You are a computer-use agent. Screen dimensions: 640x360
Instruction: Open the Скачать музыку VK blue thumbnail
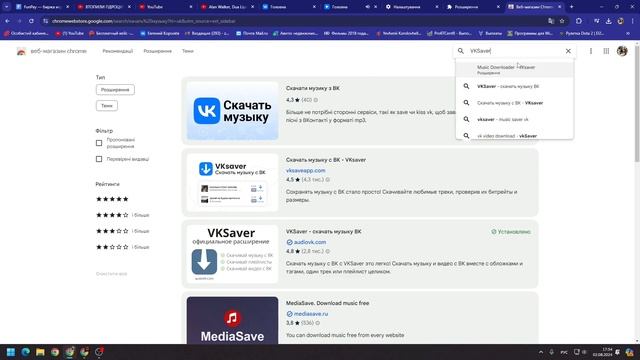tap(232, 111)
